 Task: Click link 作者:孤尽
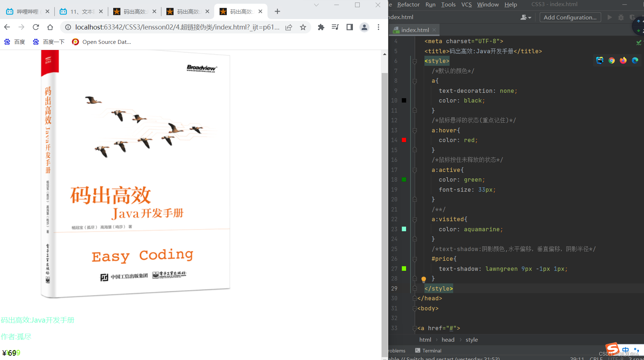coord(16,337)
